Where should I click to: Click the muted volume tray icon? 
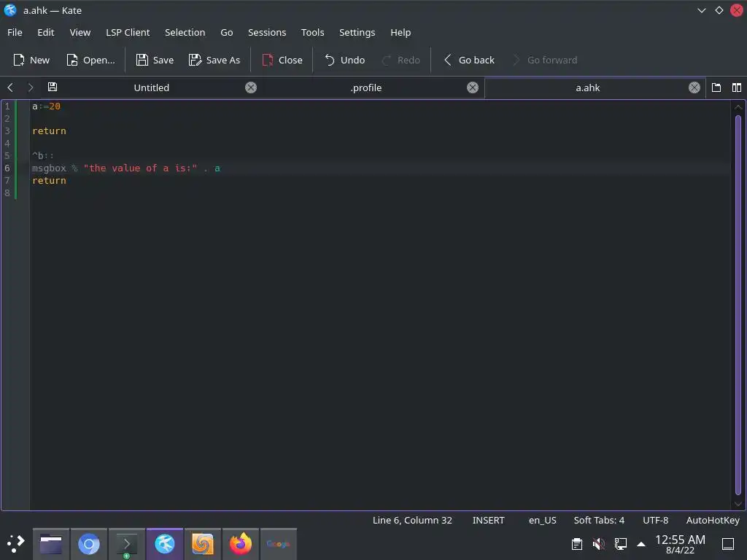598,544
